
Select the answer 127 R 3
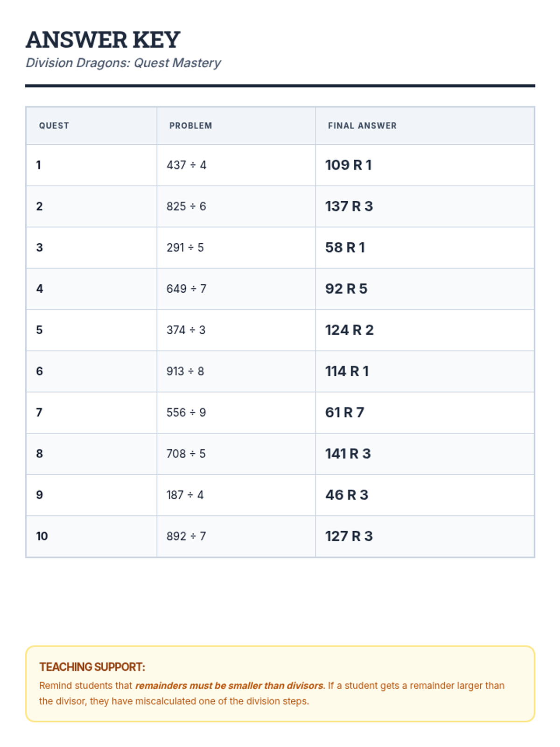(349, 536)
